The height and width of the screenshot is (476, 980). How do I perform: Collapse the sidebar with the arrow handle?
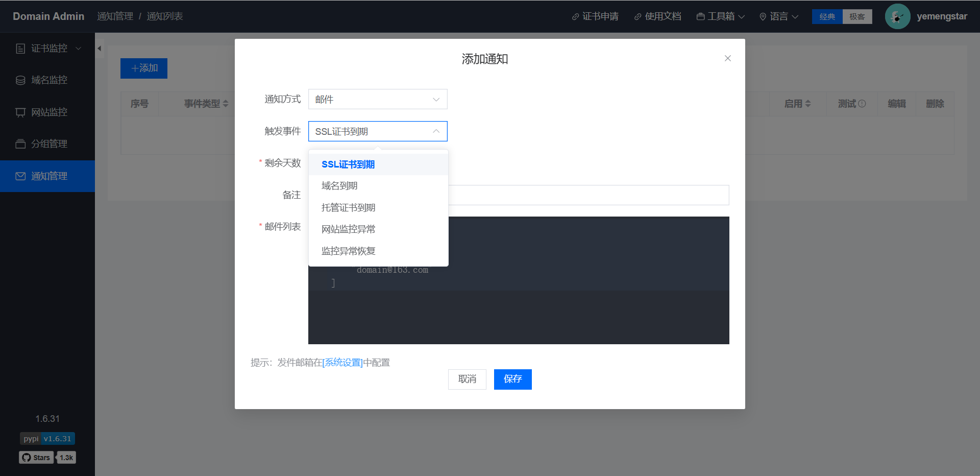point(100,49)
